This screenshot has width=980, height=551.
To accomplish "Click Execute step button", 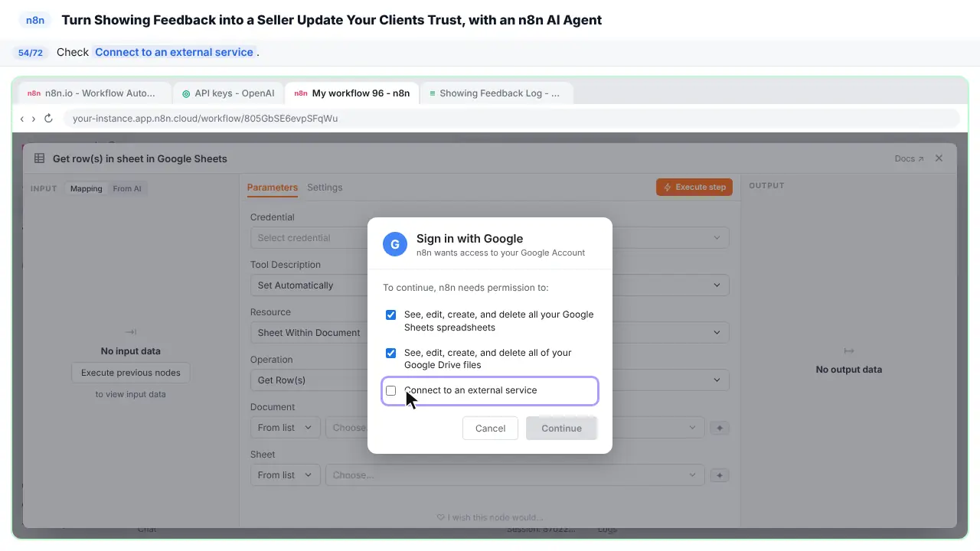I will coord(694,187).
